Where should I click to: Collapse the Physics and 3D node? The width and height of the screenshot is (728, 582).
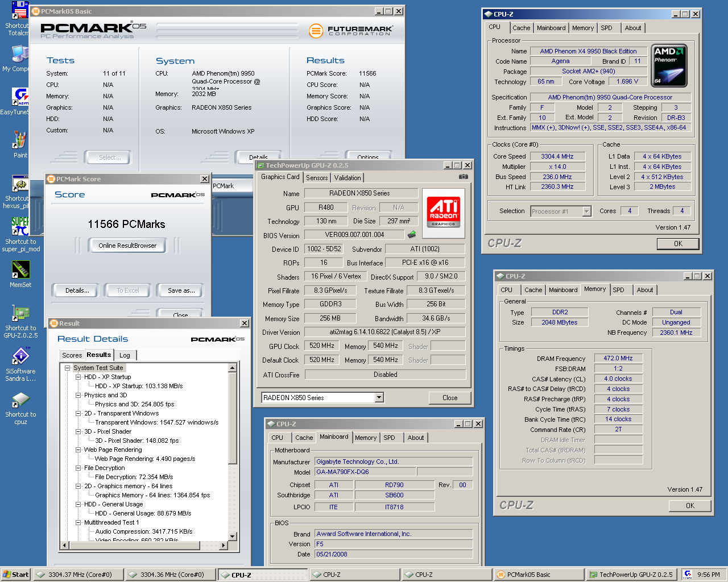[x=78, y=395]
